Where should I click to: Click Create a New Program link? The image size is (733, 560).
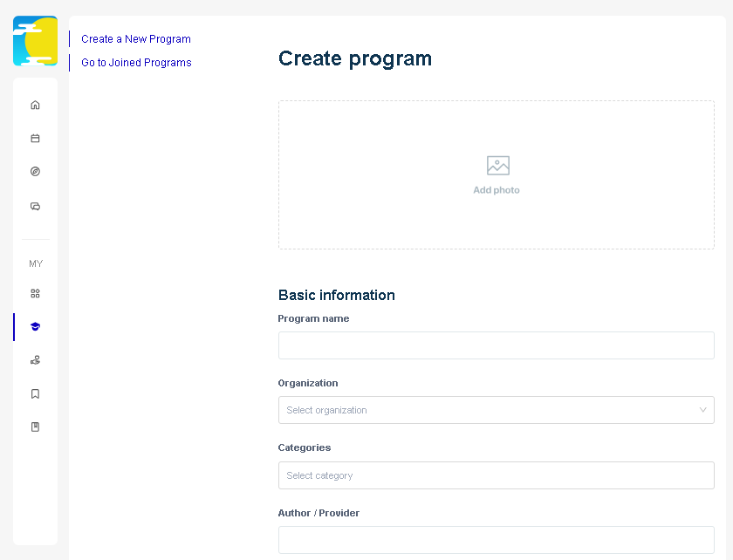pos(136,38)
